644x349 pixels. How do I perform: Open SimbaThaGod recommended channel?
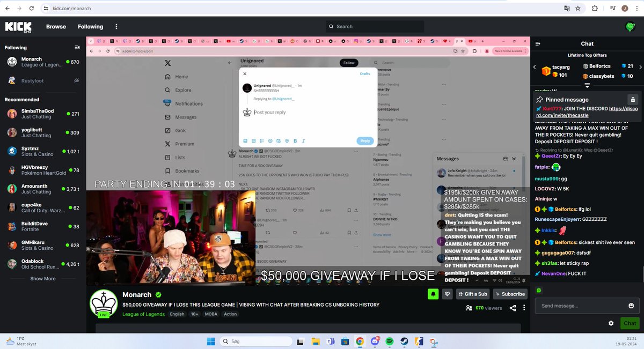[x=43, y=114]
